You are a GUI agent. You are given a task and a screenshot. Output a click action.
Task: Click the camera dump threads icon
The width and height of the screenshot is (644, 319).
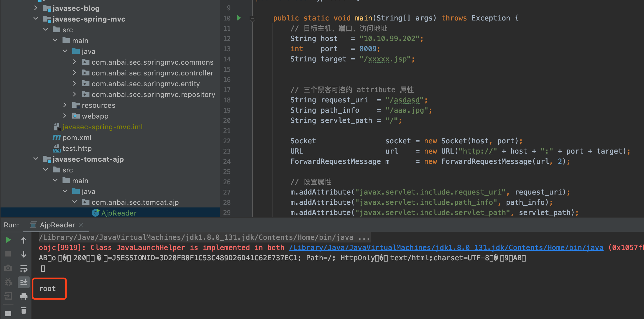click(x=8, y=268)
